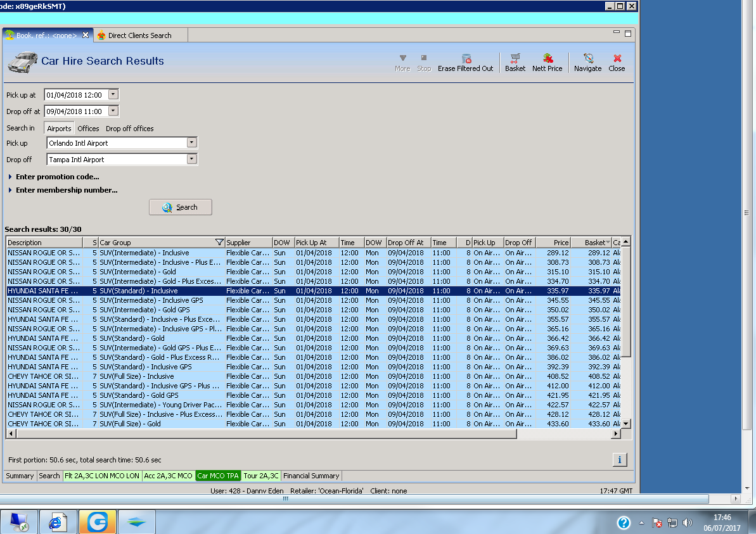Open Drop off at date dropdown
756x534 pixels.
pyautogui.click(x=113, y=111)
